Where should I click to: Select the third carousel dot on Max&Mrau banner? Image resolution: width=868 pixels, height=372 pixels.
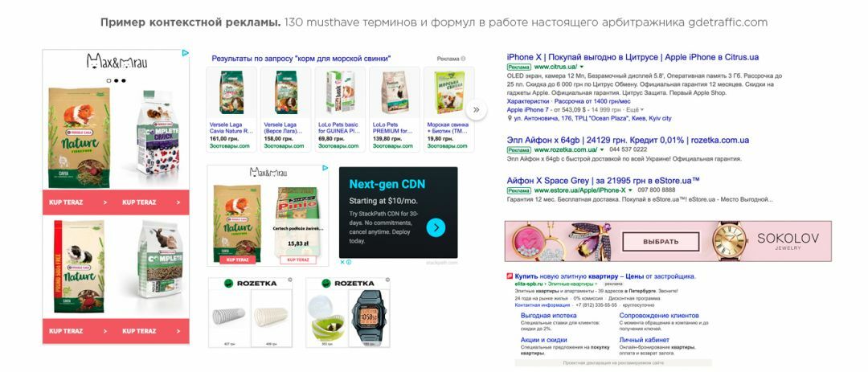pyautogui.click(x=124, y=81)
